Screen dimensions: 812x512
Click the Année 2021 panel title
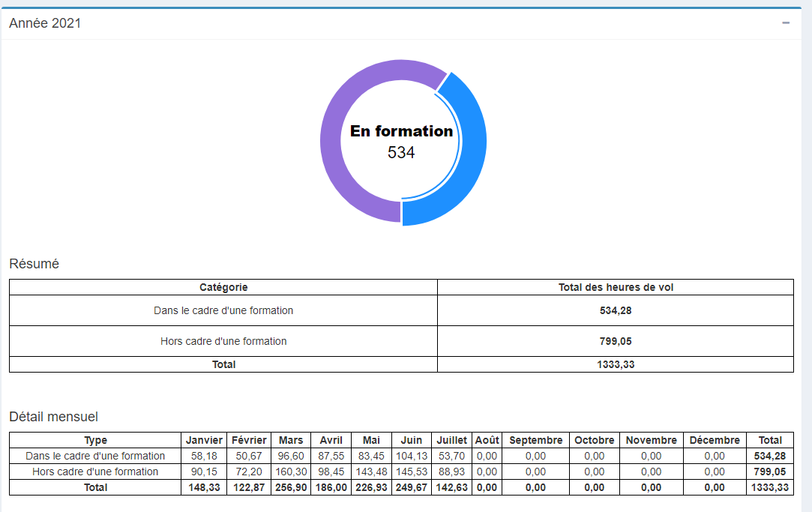tap(45, 23)
